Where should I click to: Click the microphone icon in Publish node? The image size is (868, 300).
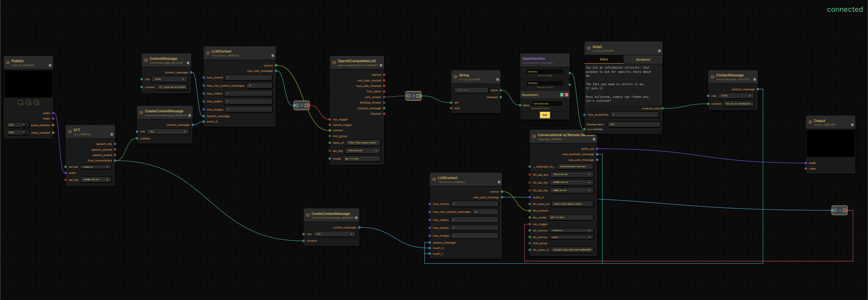[29, 102]
